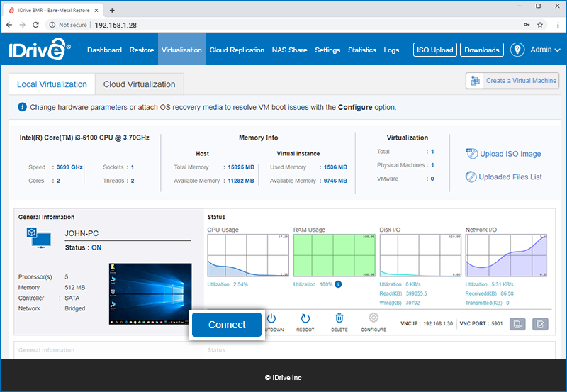Image resolution: width=567 pixels, height=392 pixels.
Task: Click the Delete trash icon
Action: 339,318
